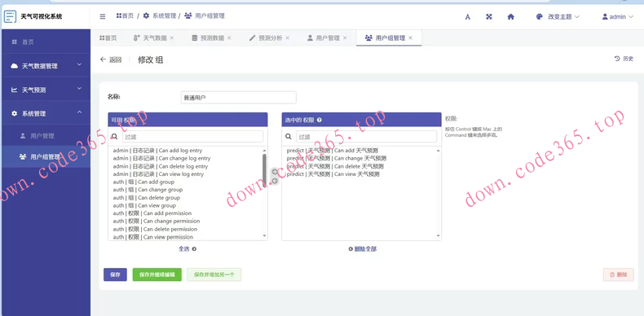This screenshot has height=316, width=644.
Task: Select 'admin | 日志记录 | Can add log entry'
Action: point(157,151)
